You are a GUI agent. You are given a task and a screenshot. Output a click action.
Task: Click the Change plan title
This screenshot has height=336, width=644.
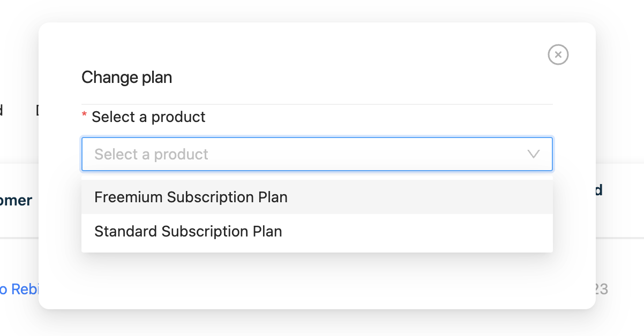pyautogui.click(x=126, y=77)
